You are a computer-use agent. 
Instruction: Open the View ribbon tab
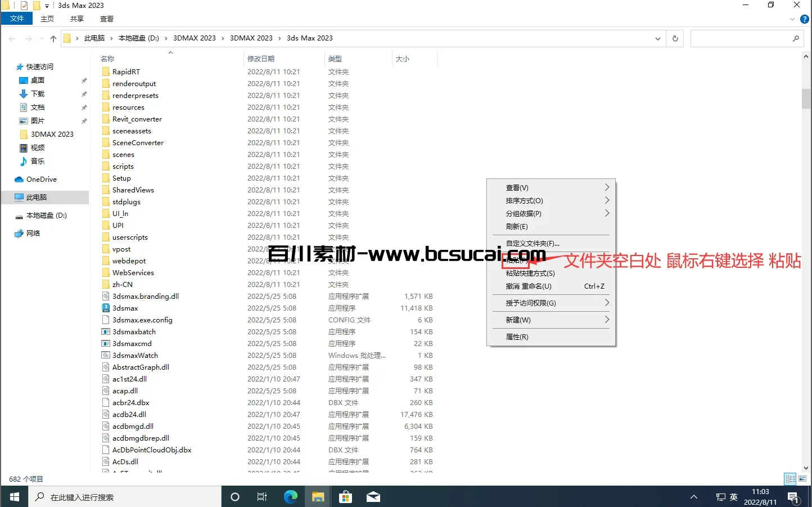pyautogui.click(x=107, y=19)
